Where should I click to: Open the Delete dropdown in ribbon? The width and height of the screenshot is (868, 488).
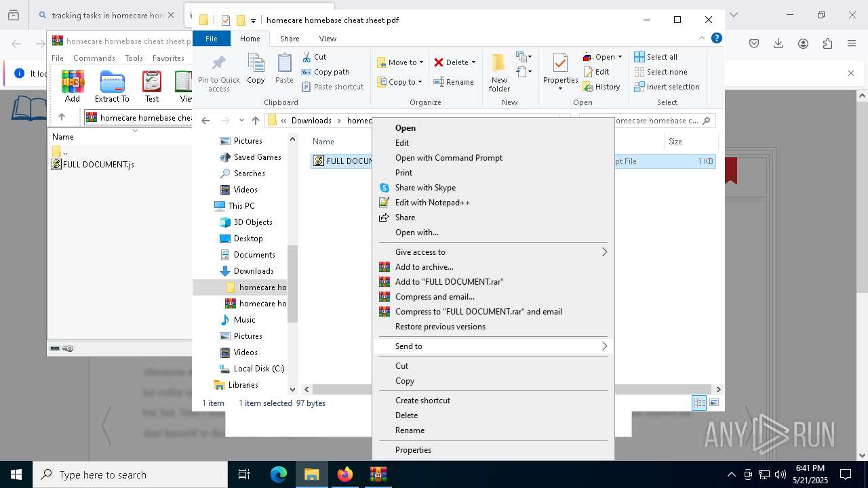(473, 62)
